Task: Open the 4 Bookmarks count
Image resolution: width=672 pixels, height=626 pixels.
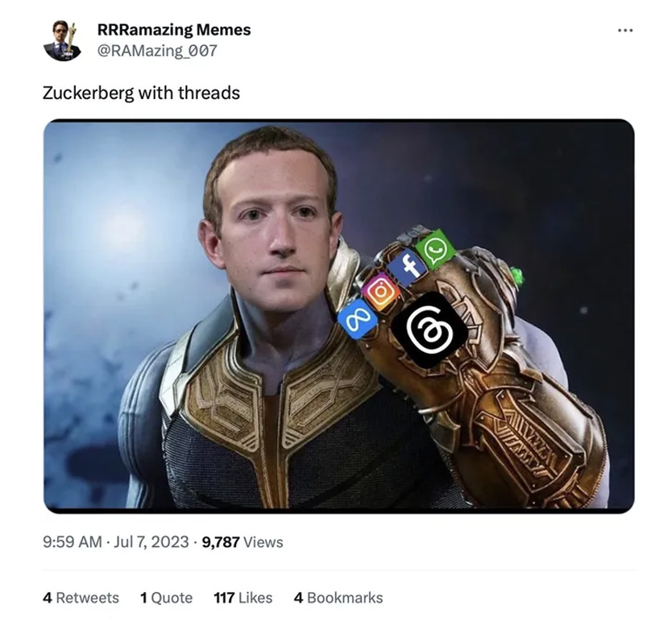Action: click(338, 597)
